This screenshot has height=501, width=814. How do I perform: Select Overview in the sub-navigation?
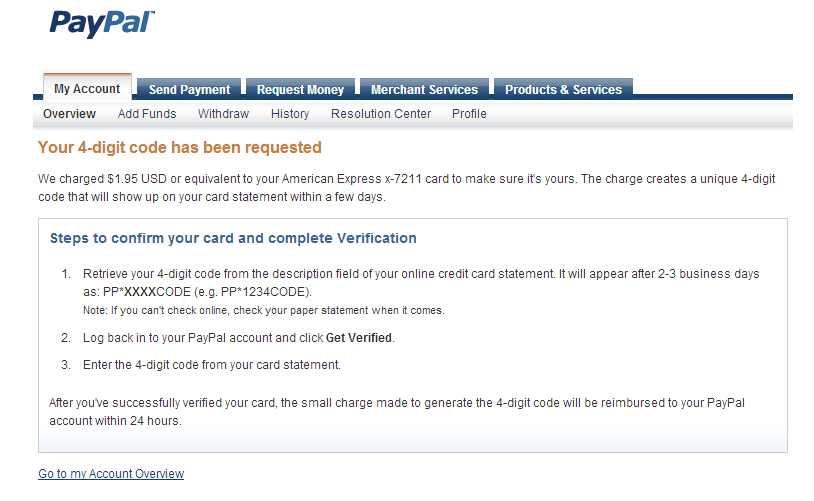point(70,114)
